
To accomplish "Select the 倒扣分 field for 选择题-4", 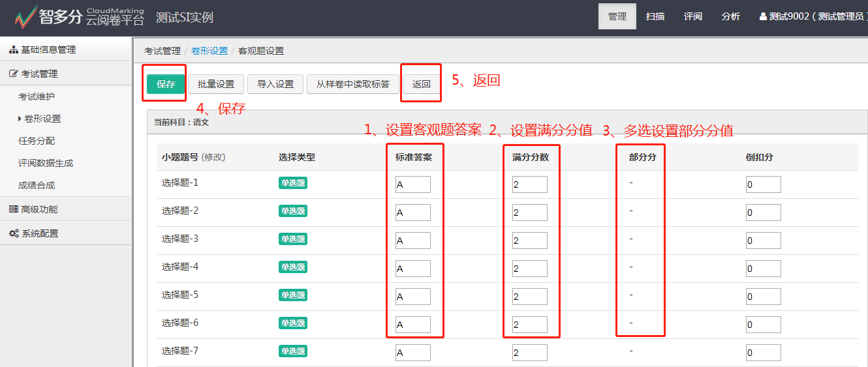I will click(764, 269).
